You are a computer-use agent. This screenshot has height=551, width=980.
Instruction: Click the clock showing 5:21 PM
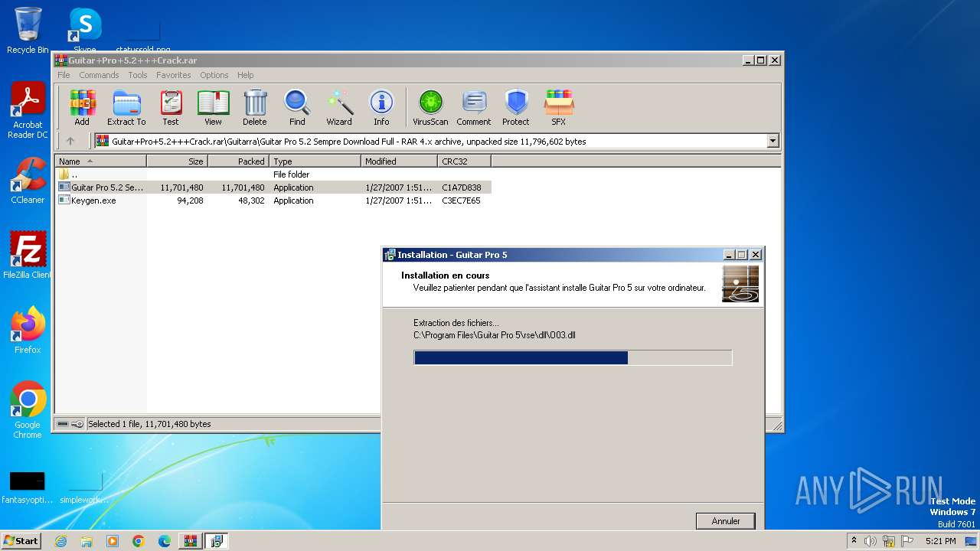[x=940, y=541]
